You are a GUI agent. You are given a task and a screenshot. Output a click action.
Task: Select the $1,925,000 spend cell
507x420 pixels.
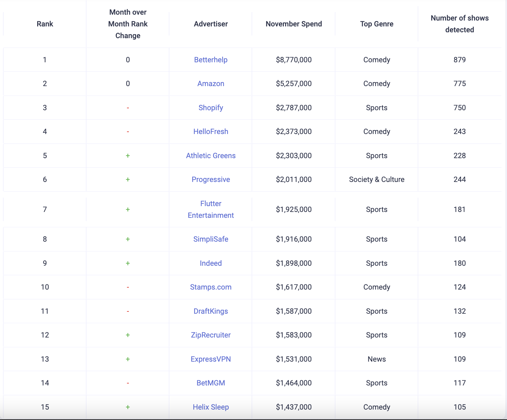tap(294, 209)
